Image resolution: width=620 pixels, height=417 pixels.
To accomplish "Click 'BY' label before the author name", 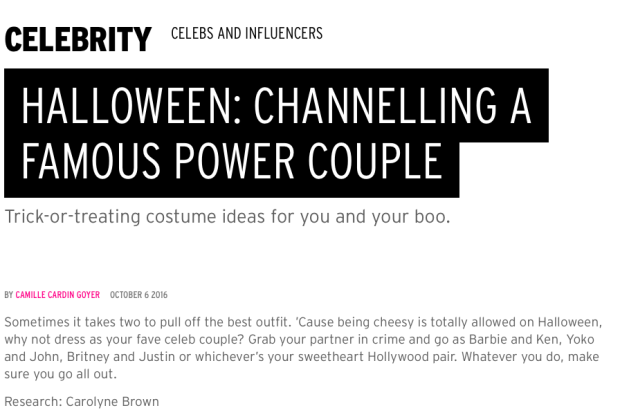I will [8, 295].
